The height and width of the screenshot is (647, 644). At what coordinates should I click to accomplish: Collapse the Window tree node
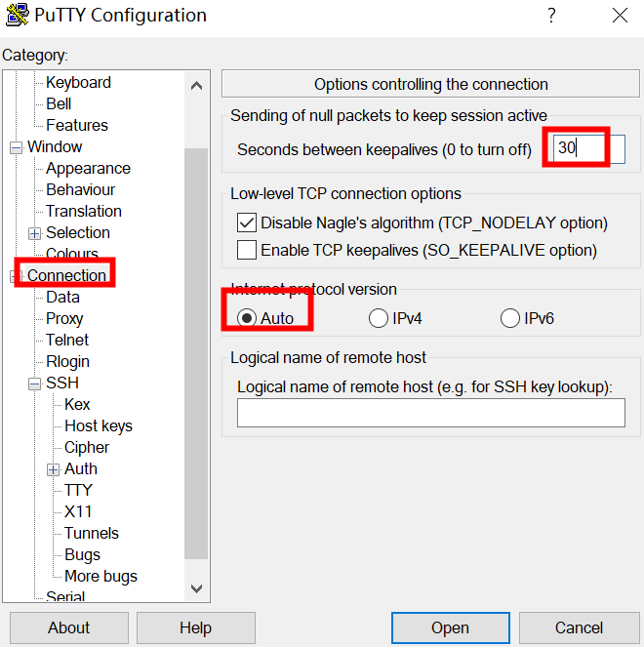point(16,147)
